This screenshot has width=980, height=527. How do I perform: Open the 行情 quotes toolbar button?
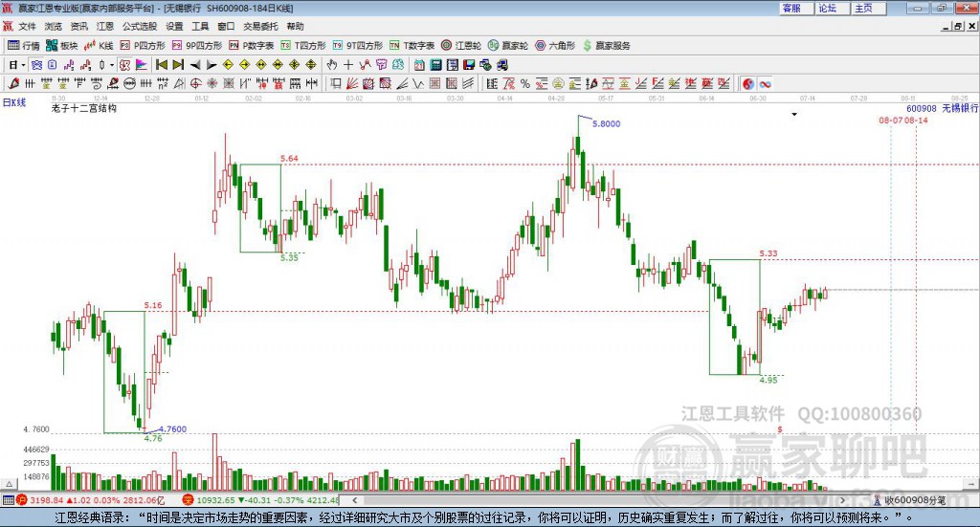24,46
